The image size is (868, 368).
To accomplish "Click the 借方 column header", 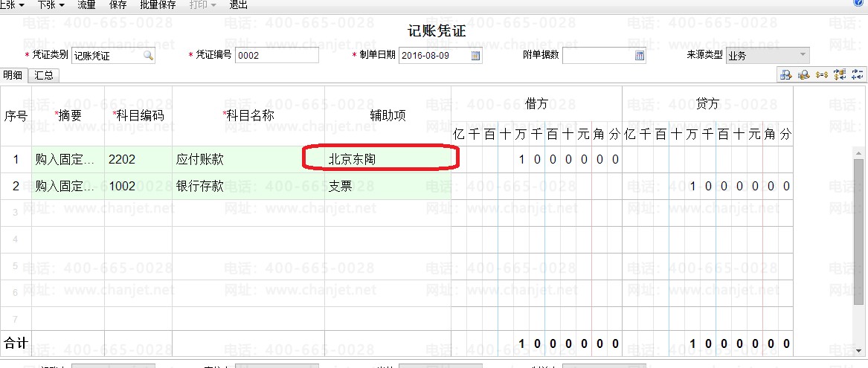I will 536,103.
